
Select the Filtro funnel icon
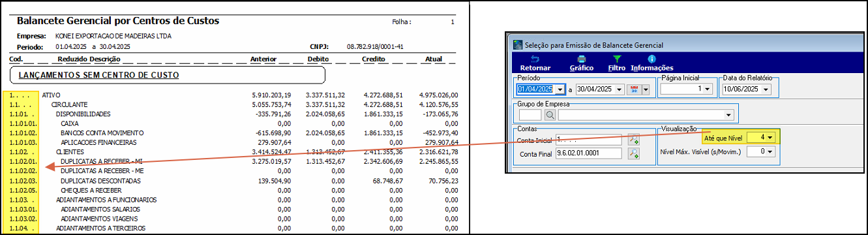pos(617,59)
